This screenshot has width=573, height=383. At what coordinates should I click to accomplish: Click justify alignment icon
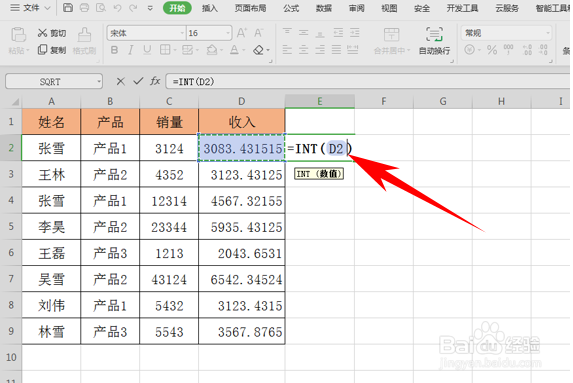pos(336,50)
